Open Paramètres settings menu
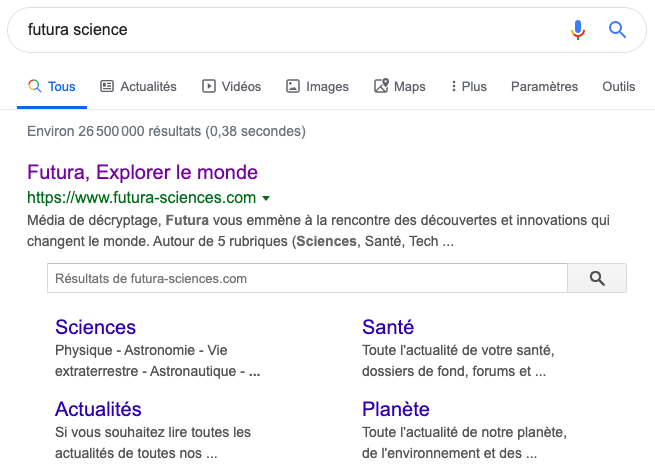Screen dimensions: 655x466 pyautogui.click(x=544, y=86)
